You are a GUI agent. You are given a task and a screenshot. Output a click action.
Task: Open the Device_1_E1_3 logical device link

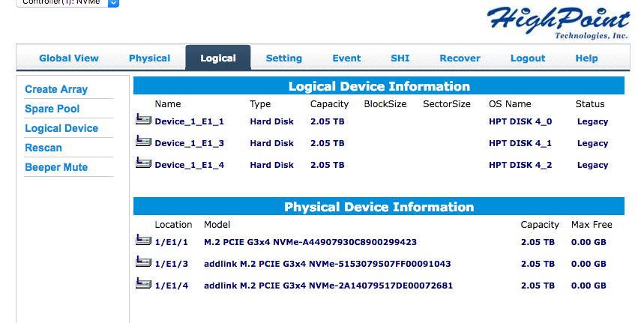190,143
